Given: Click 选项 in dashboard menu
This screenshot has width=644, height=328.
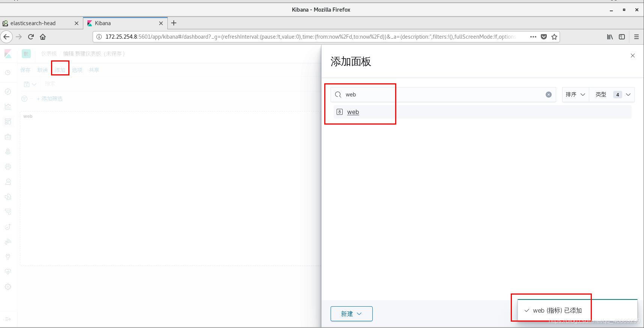Looking at the screenshot, I should click(77, 70).
